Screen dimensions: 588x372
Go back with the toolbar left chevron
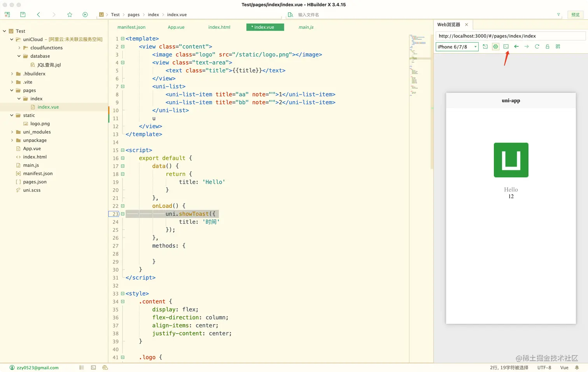38,14
